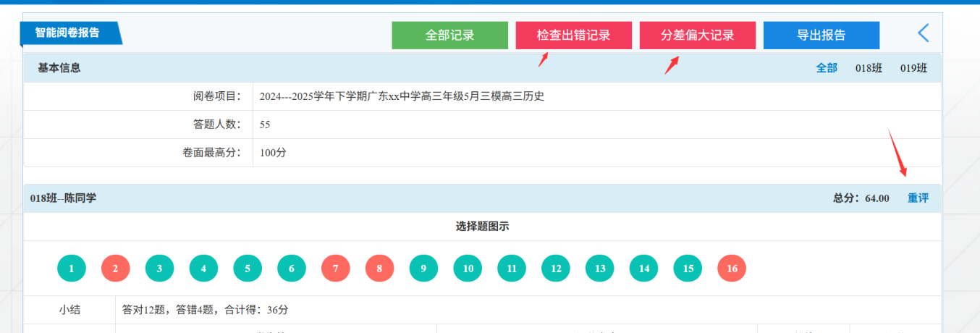
Task: Switch to 全部 class filter
Action: point(827,68)
